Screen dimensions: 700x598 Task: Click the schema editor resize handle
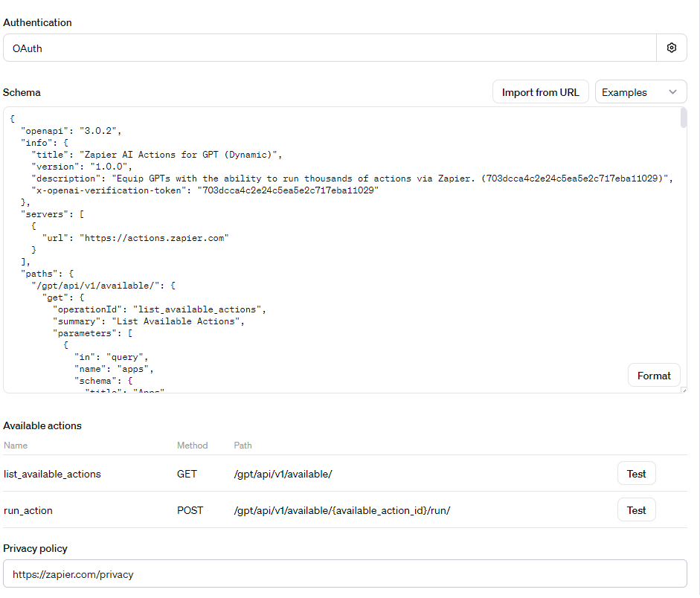(684, 390)
